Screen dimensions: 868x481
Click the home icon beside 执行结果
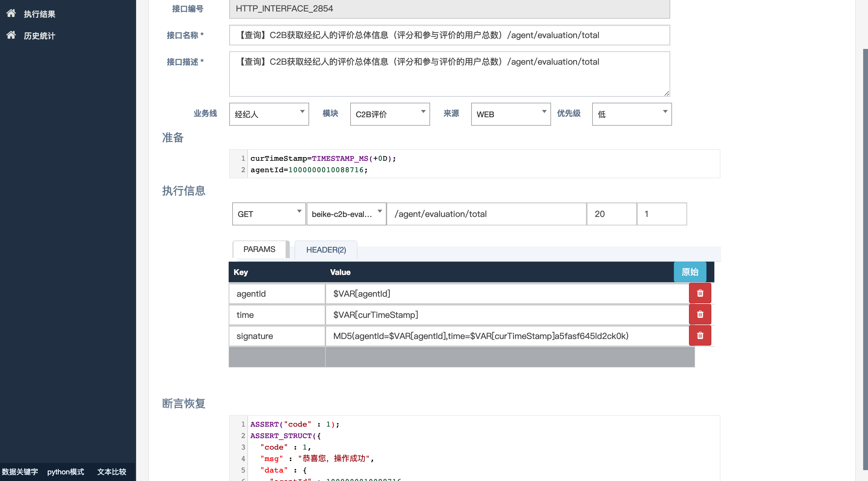tap(11, 13)
